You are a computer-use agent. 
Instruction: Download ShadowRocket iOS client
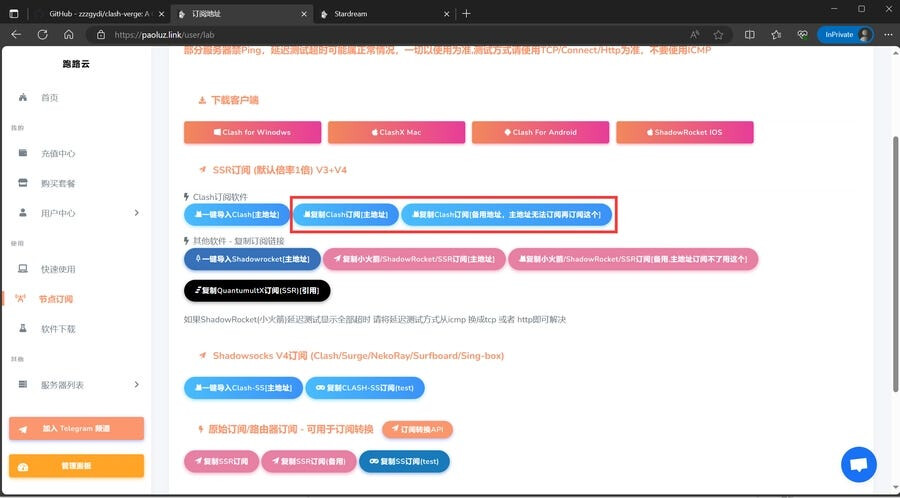click(685, 132)
